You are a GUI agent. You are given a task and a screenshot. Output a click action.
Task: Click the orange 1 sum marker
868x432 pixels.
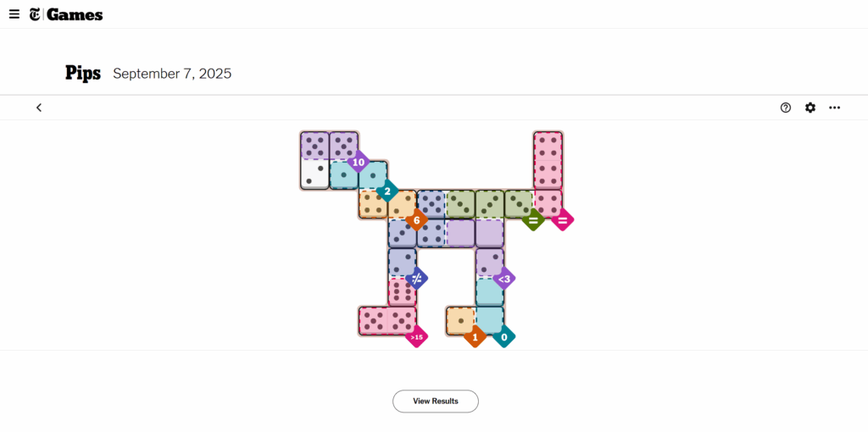point(475,336)
